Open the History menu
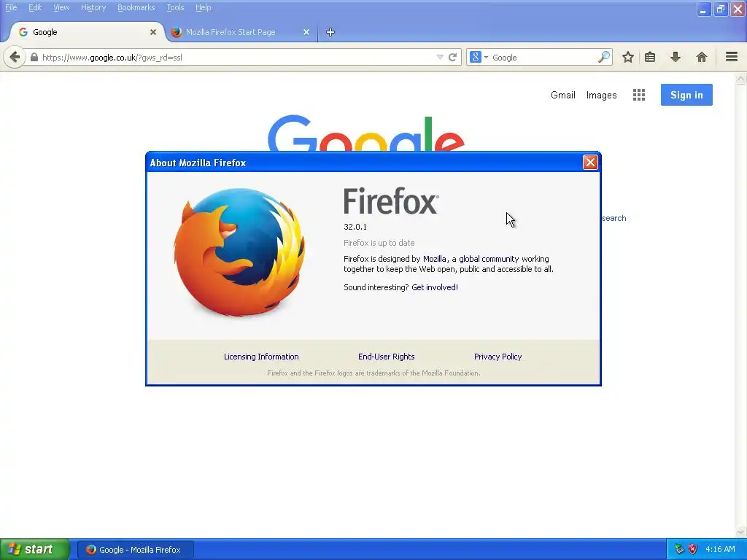The height and width of the screenshot is (560, 747). (93, 7)
